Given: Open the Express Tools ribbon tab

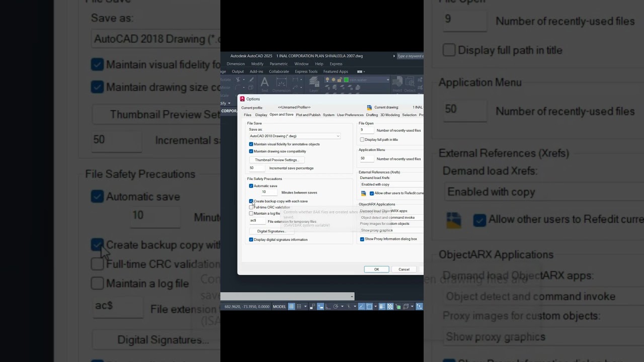Looking at the screenshot, I should pos(306,71).
